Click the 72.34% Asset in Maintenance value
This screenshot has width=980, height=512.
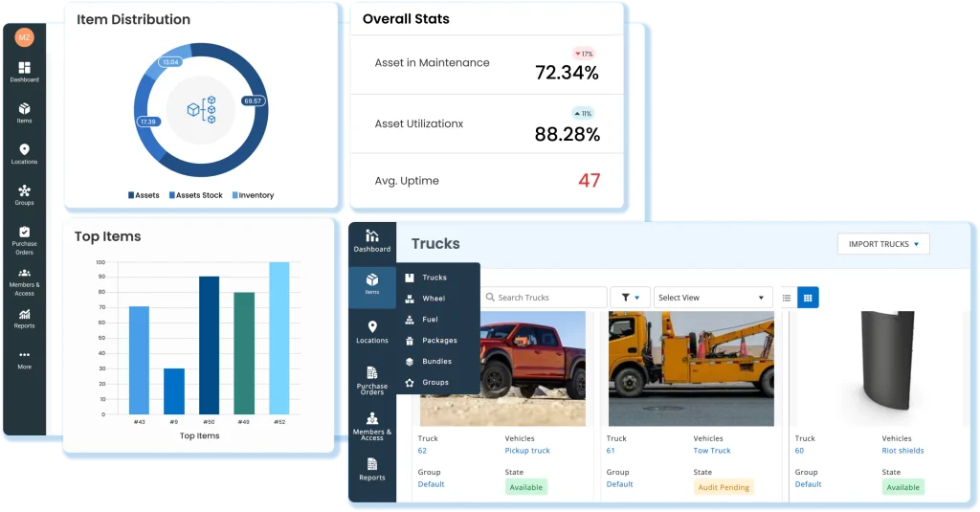pyautogui.click(x=567, y=73)
